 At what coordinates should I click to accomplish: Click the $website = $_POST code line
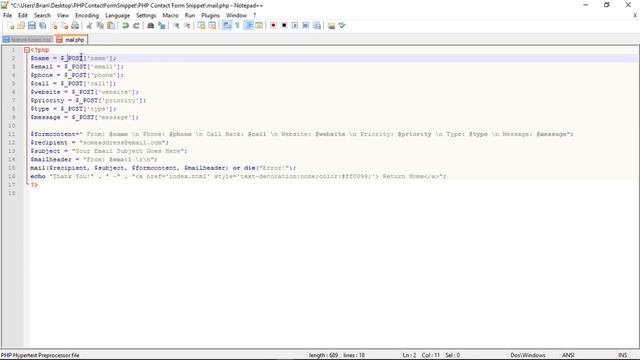[x=84, y=92]
